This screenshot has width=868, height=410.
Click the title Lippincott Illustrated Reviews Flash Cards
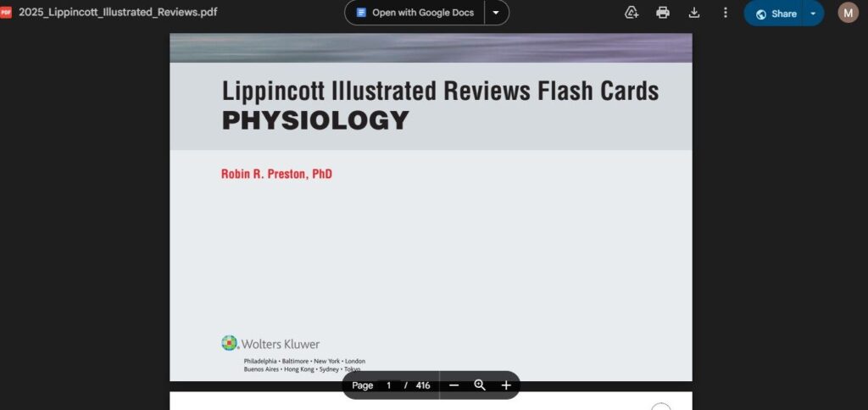point(441,91)
